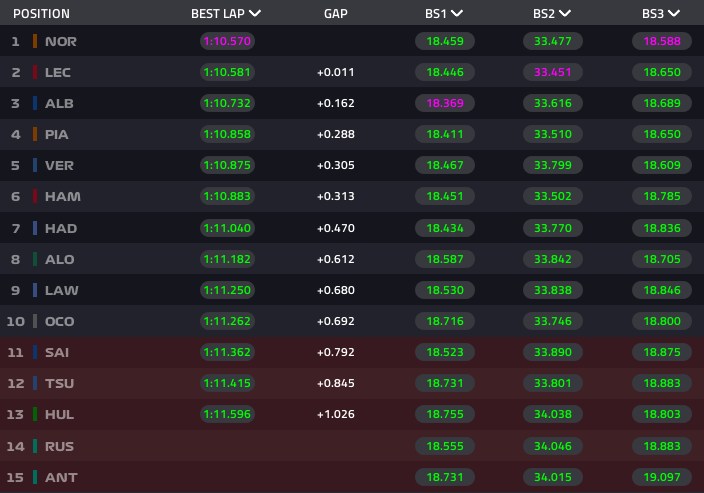
Task: Expand the BS3 column dropdown chevron
Action: click(x=674, y=13)
